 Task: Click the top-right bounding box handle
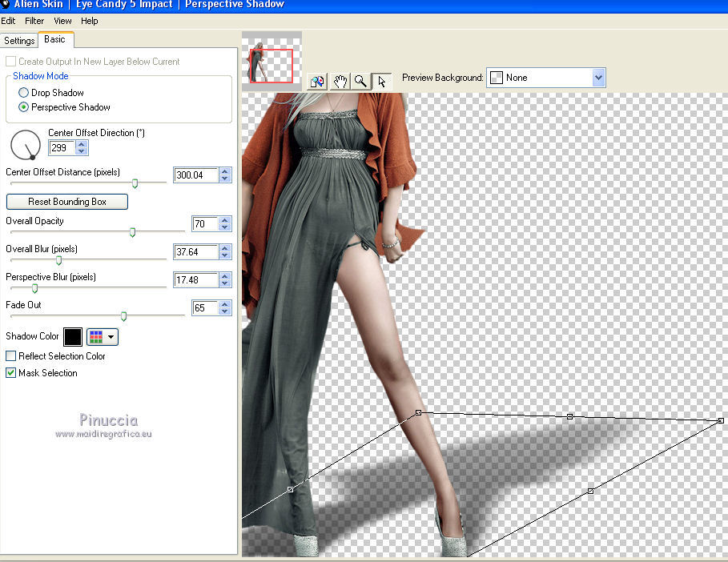[x=720, y=420]
